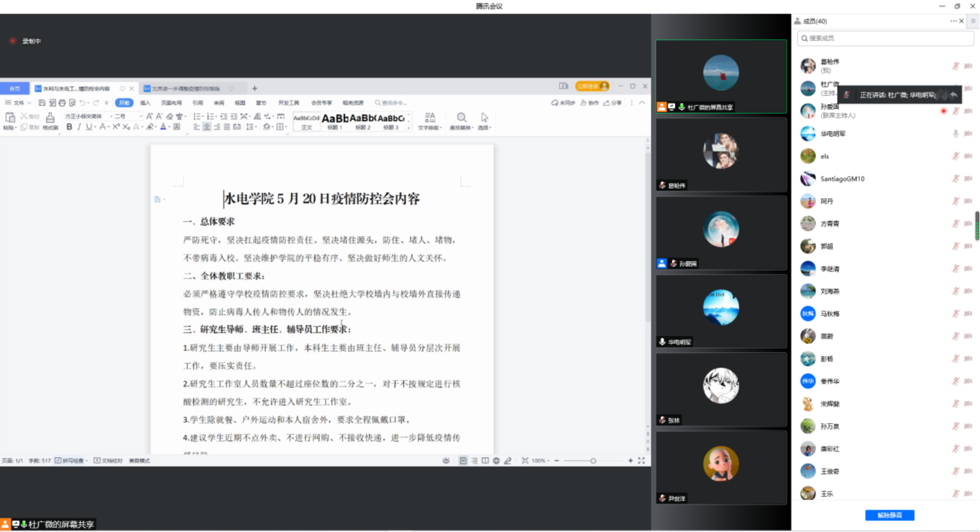Click the center-align paragraph icon
The image size is (980, 532).
[207, 127]
